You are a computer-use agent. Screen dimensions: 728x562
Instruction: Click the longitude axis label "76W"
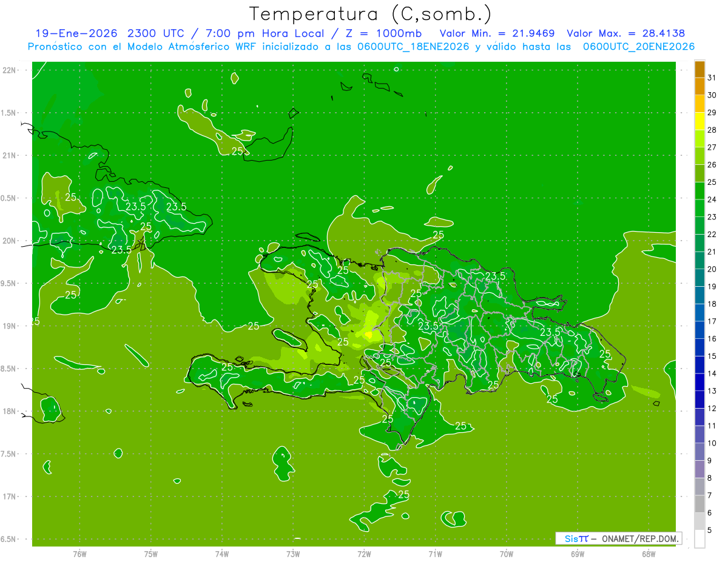click(x=79, y=554)
